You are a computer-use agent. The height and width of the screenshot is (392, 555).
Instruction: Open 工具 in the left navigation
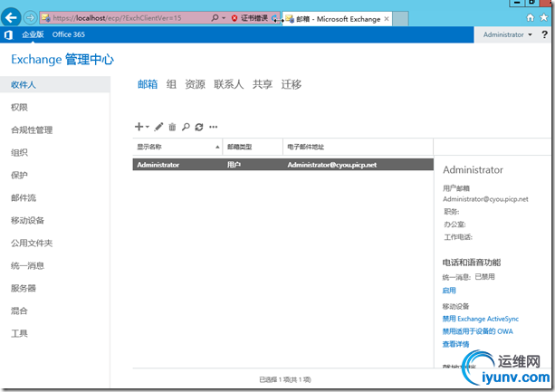[x=19, y=334]
